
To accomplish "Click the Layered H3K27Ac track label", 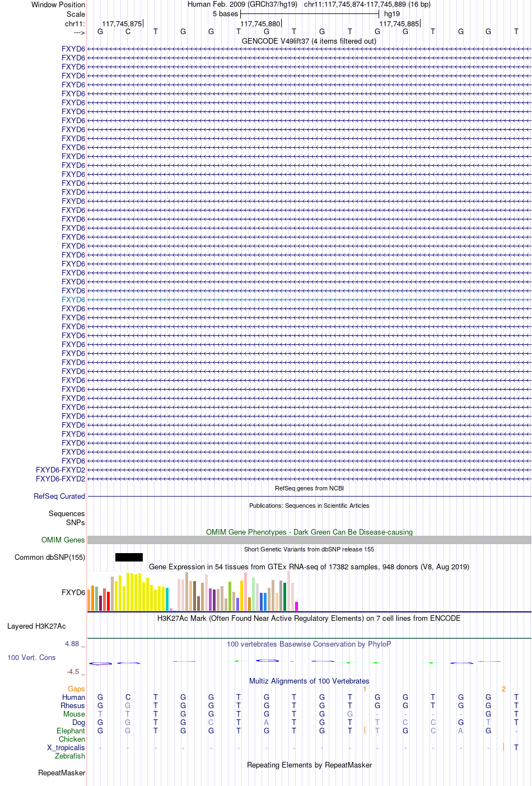I will 36,626.
